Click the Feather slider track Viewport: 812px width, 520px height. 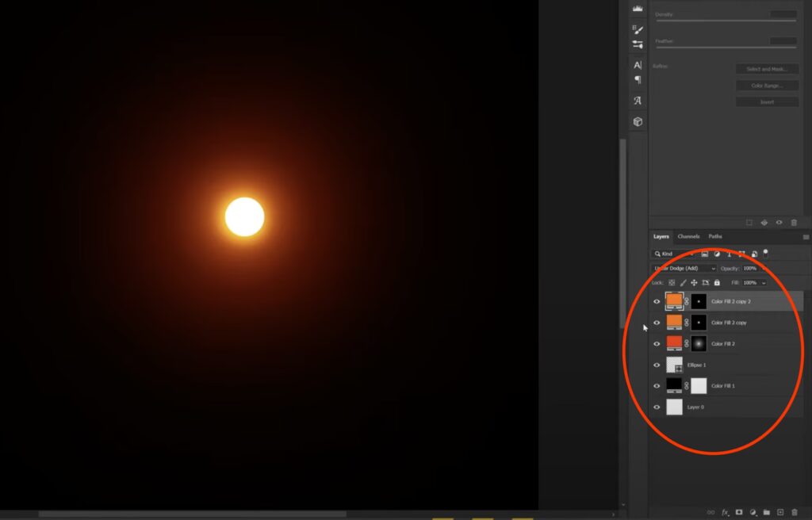pyautogui.click(x=726, y=48)
